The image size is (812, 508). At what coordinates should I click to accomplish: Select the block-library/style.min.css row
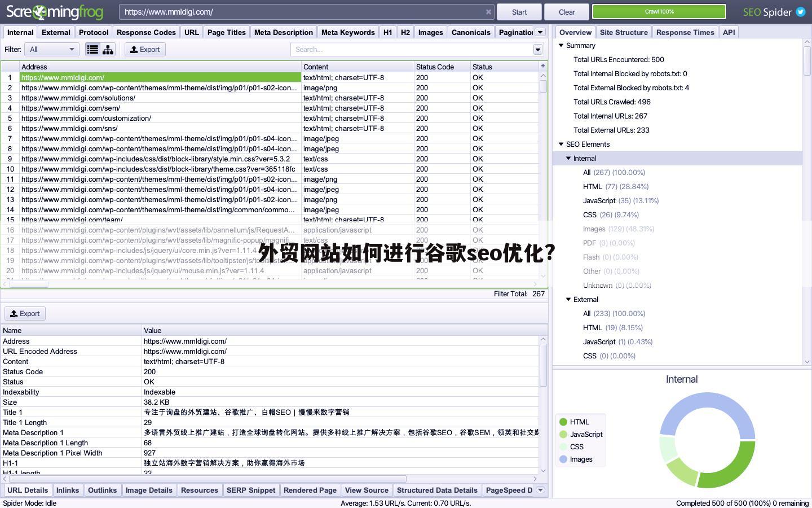270,159
